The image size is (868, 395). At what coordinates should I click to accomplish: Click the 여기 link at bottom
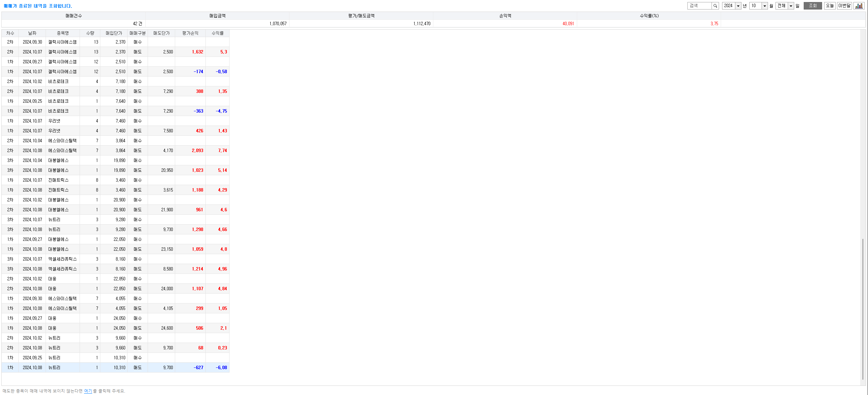coord(88,391)
